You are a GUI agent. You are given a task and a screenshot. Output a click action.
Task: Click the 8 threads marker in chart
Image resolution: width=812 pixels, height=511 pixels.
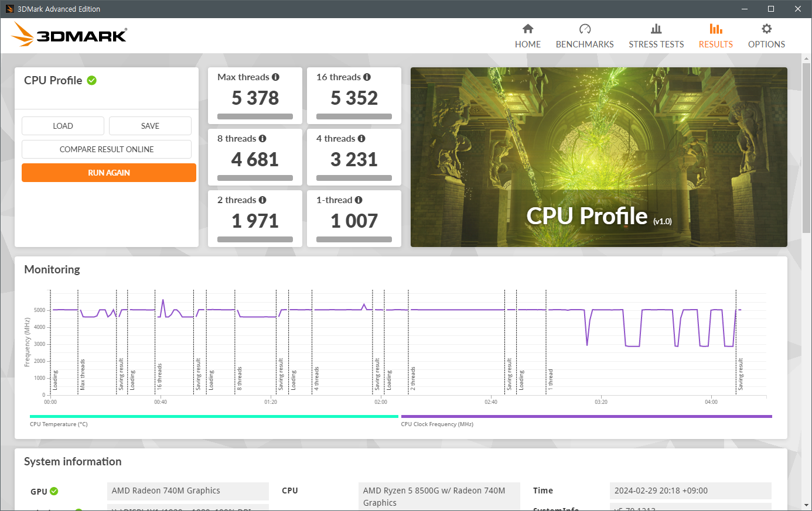coord(240,379)
